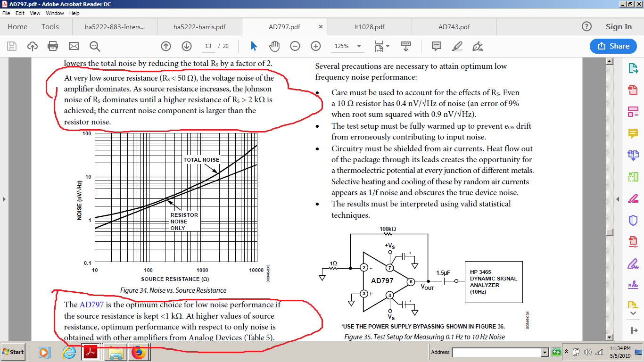Go to previous page arrow
The width and height of the screenshot is (644, 362).
pos(165,46)
